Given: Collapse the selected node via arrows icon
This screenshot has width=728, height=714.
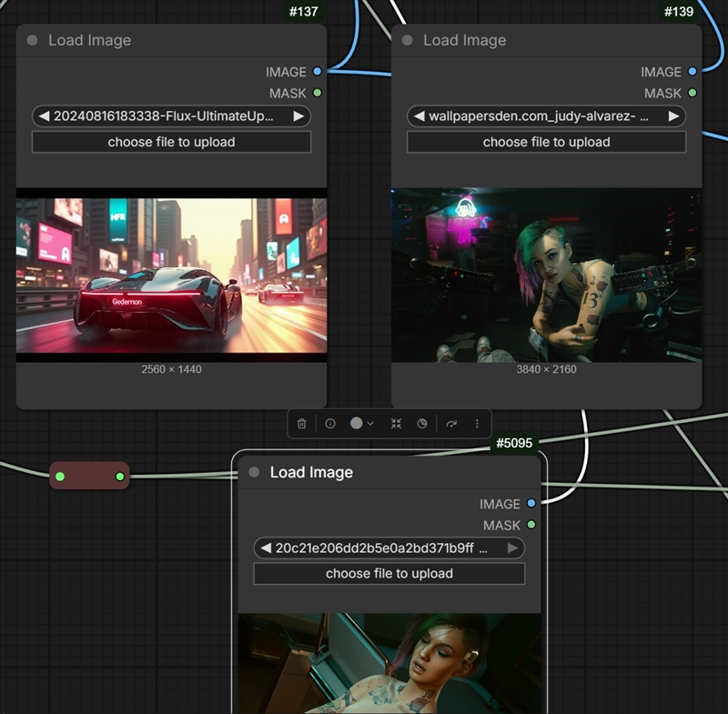Looking at the screenshot, I should pos(396,424).
